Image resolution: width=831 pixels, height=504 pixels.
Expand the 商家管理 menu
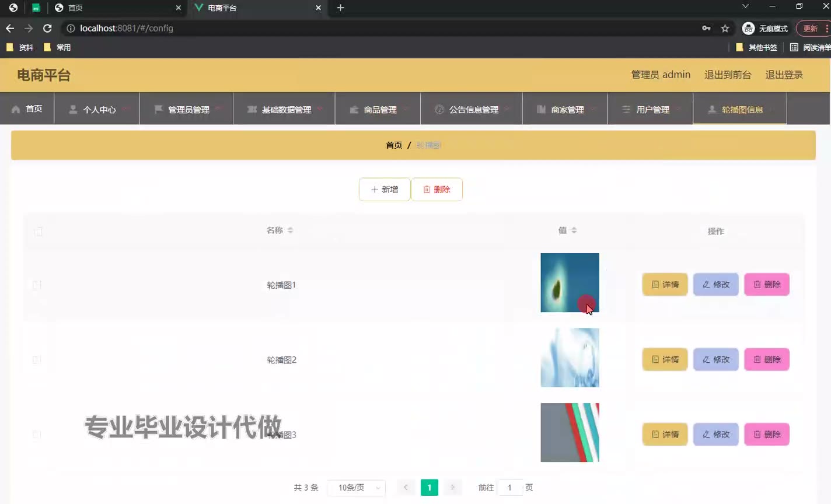[x=565, y=109]
